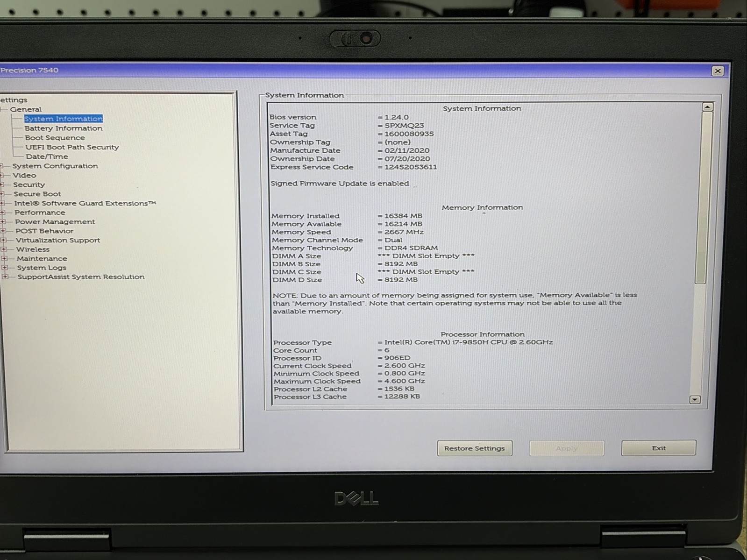Click the Exit button
747x560 pixels.
(x=659, y=448)
